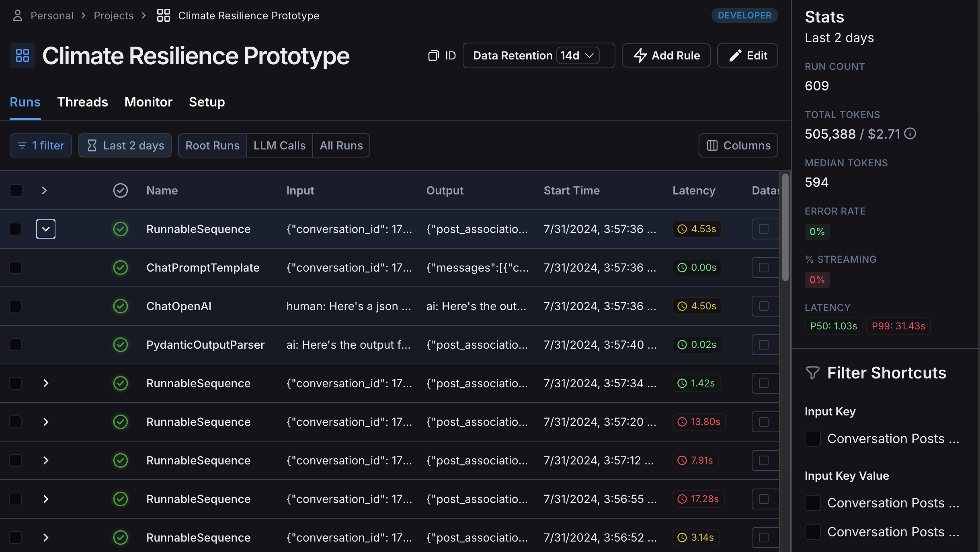Enable the Input Key Conversation Posts checkbox
The image size is (980, 552).
(x=812, y=439)
